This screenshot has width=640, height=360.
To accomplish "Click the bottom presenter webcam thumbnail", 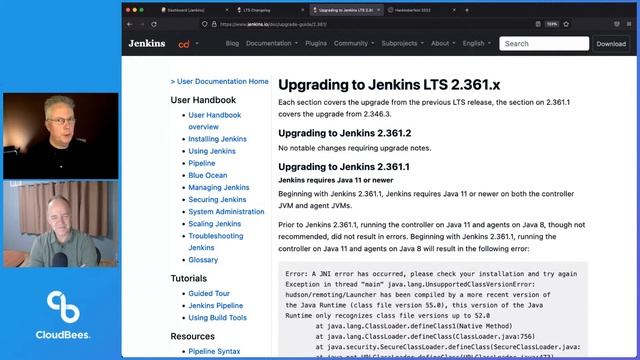I will (61, 224).
